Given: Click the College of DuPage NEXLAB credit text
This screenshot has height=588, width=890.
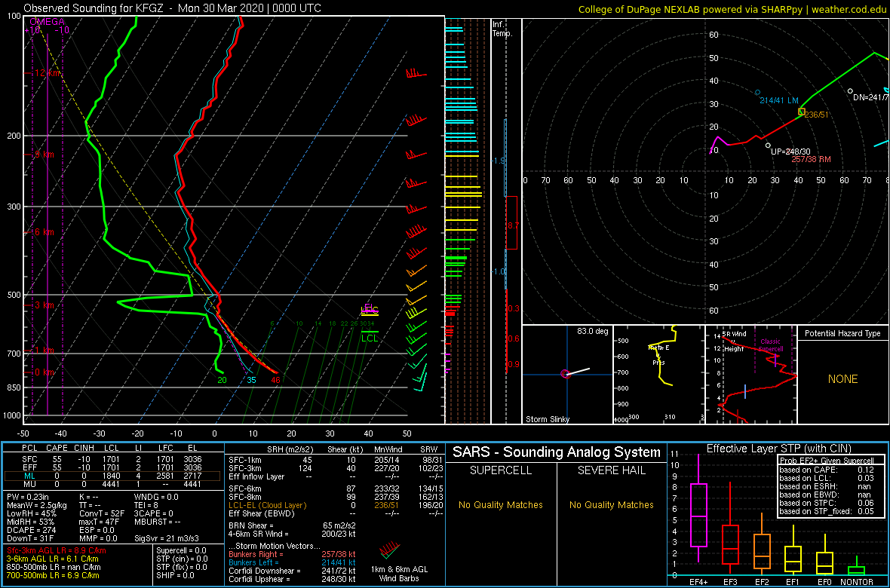Looking at the screenshot, I should (732, 8).
